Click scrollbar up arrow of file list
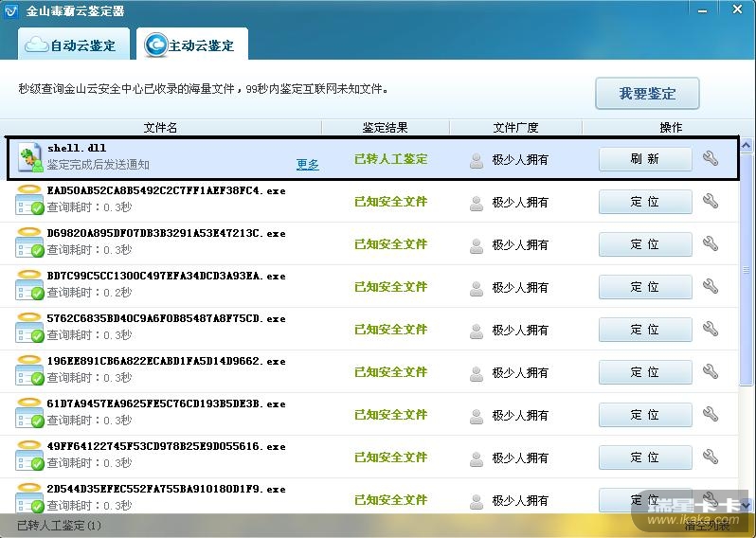 [747, 145]
